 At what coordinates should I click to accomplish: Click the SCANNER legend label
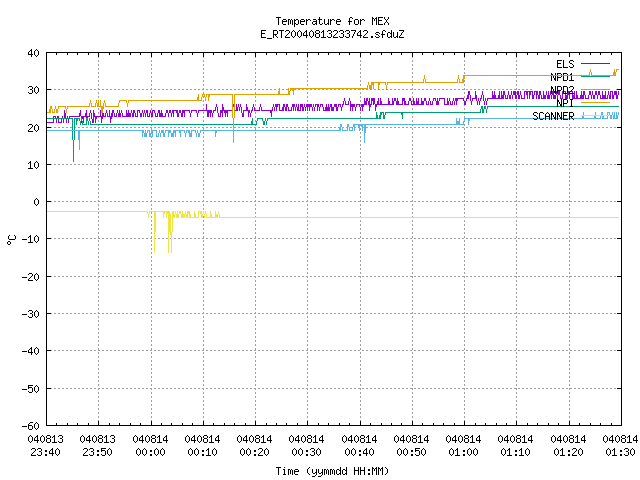point(553,116)
